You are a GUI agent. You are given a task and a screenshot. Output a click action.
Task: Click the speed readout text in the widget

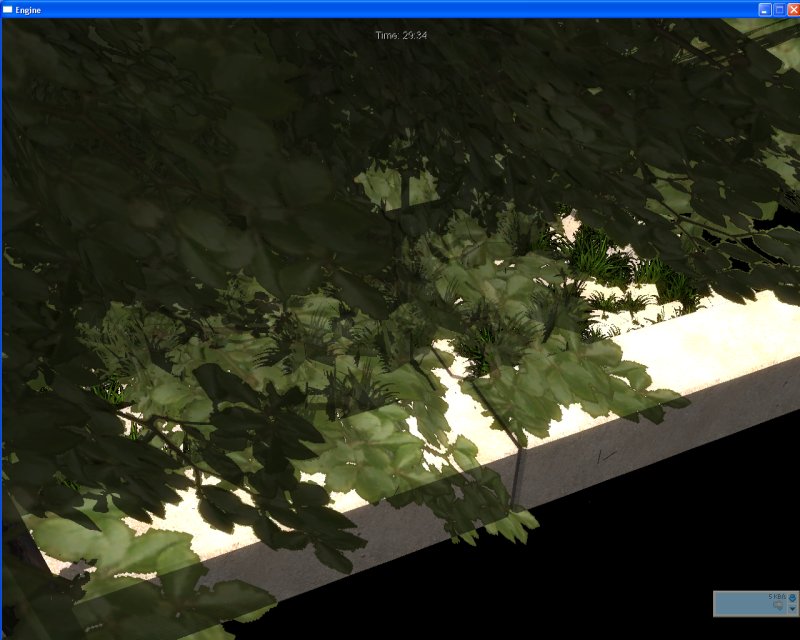pos(776,596)
